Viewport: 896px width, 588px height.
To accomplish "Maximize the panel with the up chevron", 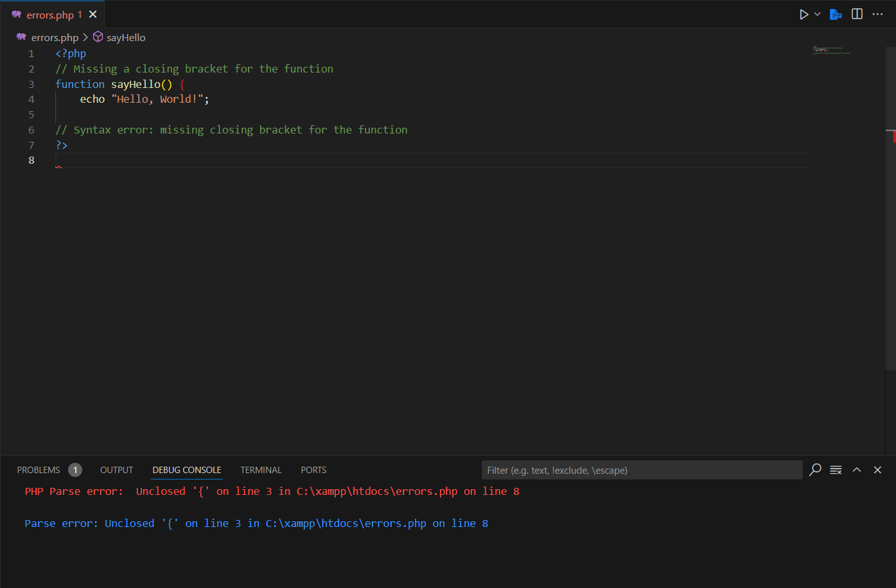I will pyautogui.click(x=857, y=470).
